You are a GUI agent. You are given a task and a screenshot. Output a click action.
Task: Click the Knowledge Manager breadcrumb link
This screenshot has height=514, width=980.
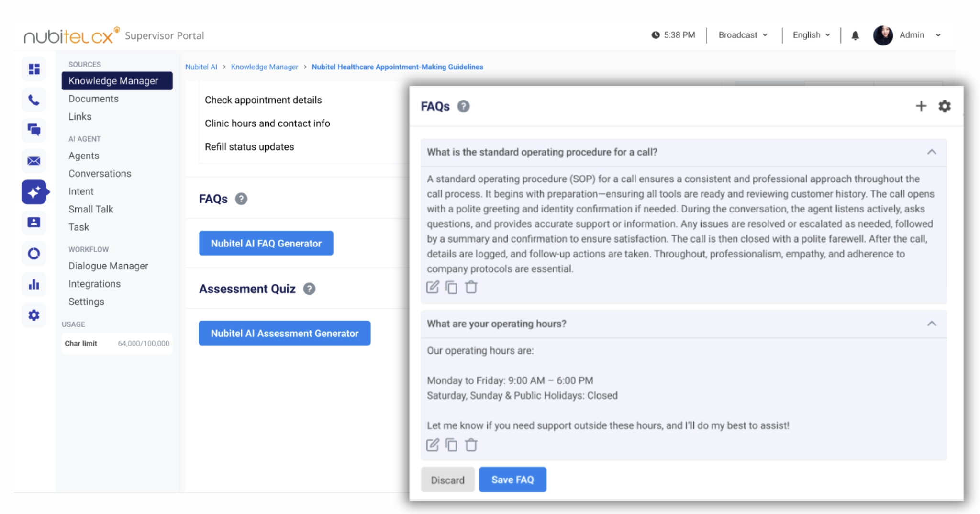tap(264, 67)
